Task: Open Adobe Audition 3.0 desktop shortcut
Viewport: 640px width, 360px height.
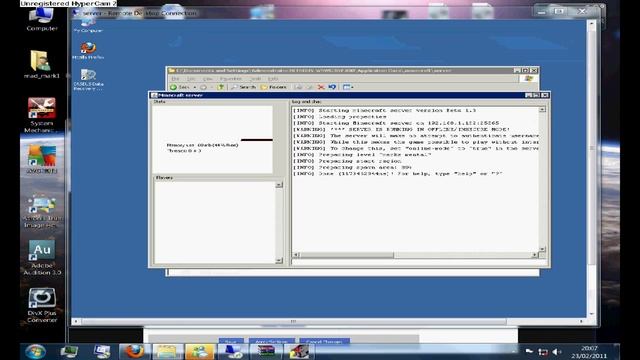Action: (42, 258)
